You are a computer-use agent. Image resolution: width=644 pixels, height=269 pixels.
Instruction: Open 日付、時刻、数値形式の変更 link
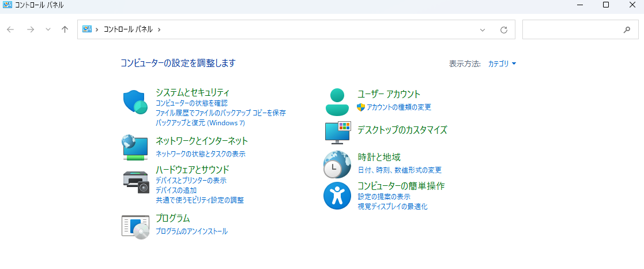pos(400,170)
